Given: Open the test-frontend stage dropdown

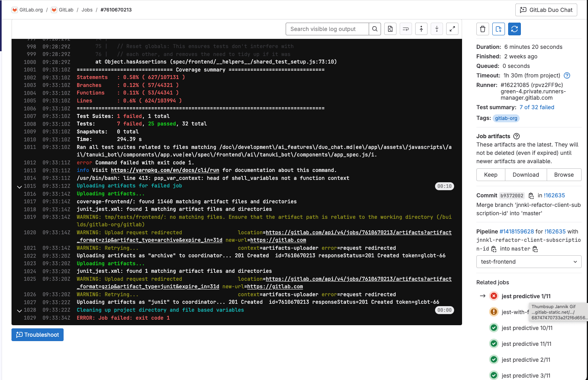Looking at the screenshot, I should (529, 262).
